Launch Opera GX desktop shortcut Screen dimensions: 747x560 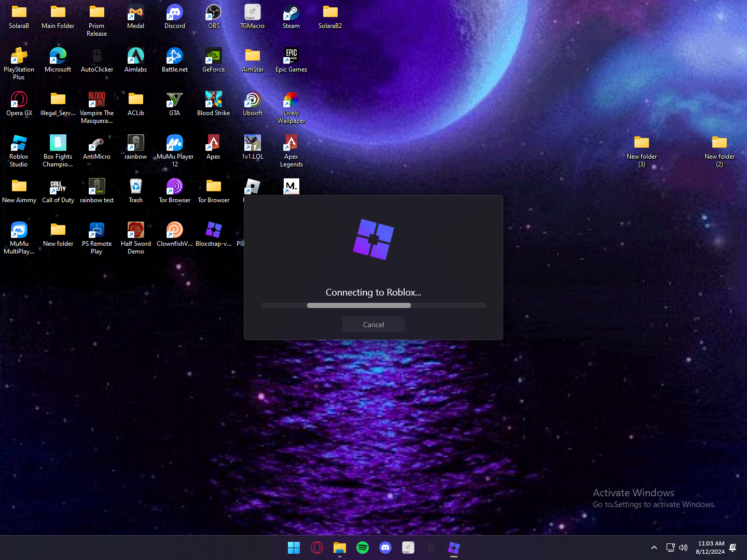point(19,104)
